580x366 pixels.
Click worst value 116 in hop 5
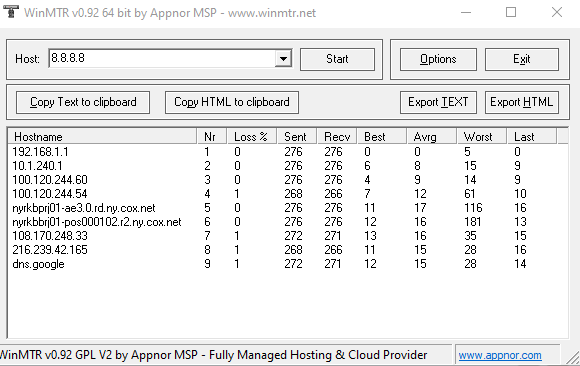tap(473, 208)
